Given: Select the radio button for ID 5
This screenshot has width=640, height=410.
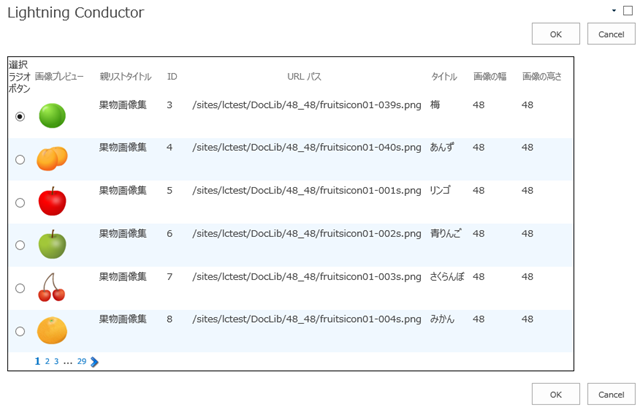Looking at the screenshot, I should click(x=20, y=203).
